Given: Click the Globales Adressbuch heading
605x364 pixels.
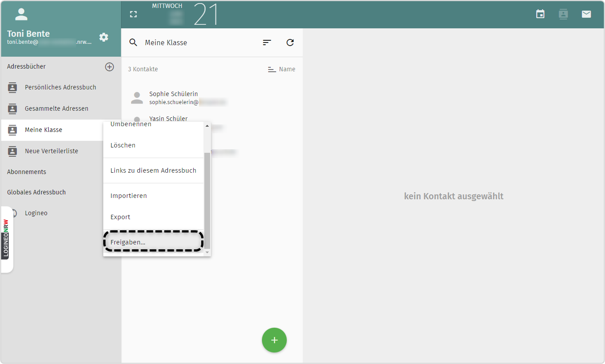Looking at the screenshot, I should tap(36, 192).
